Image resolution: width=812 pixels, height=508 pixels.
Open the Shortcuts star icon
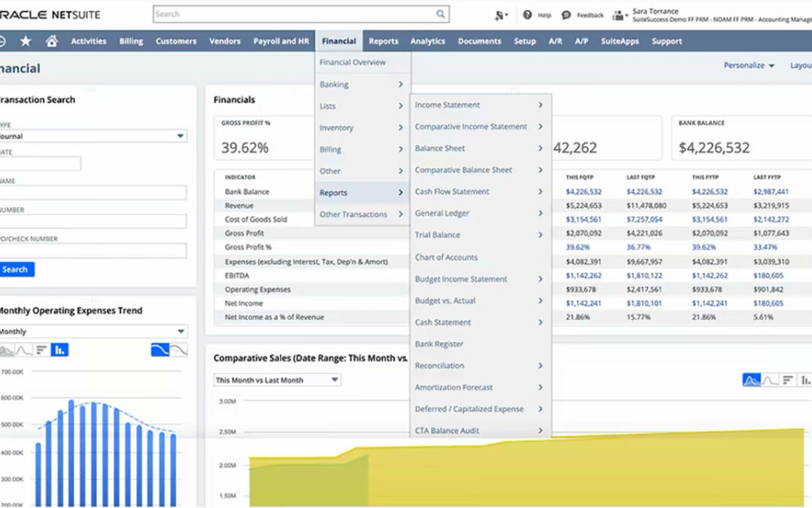[26, 41]
